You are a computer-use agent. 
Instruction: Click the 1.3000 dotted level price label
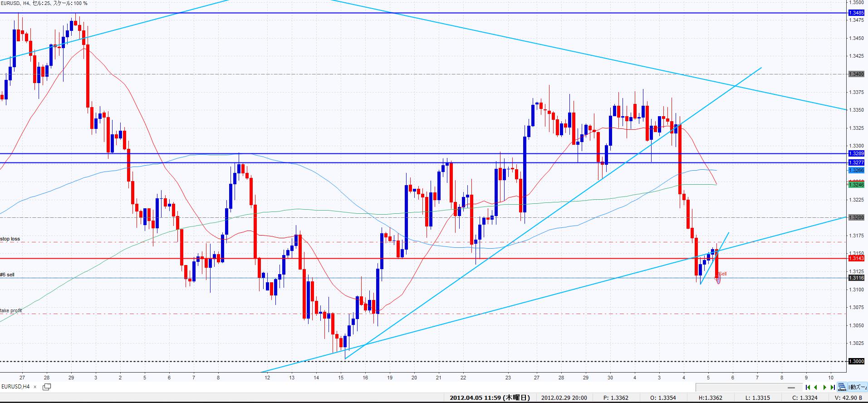tap(856, 361)
